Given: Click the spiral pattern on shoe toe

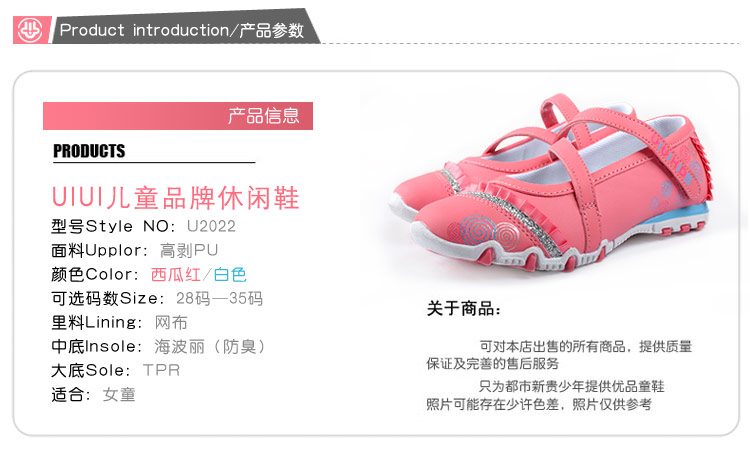Looking at the screenshot, I should point(484,231).
